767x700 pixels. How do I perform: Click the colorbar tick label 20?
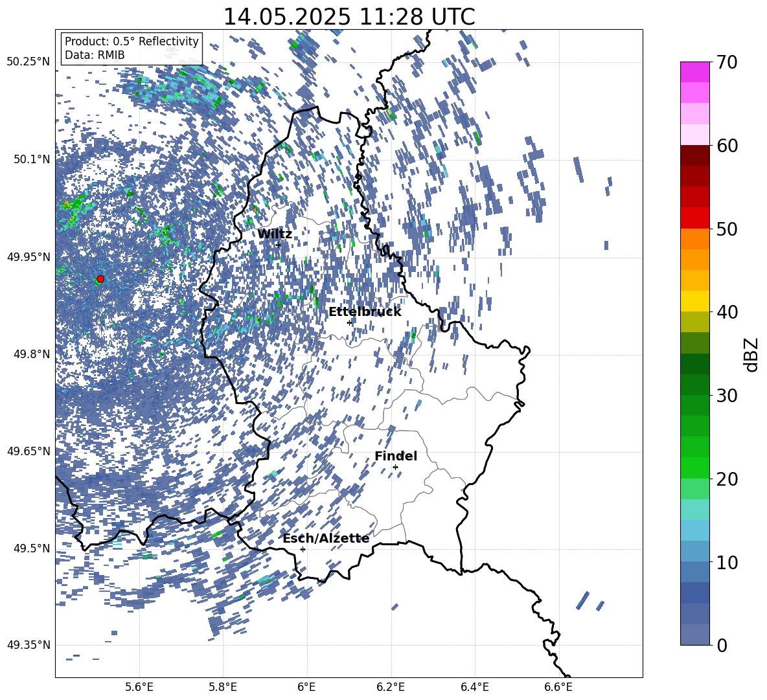[x=727, y=479]
